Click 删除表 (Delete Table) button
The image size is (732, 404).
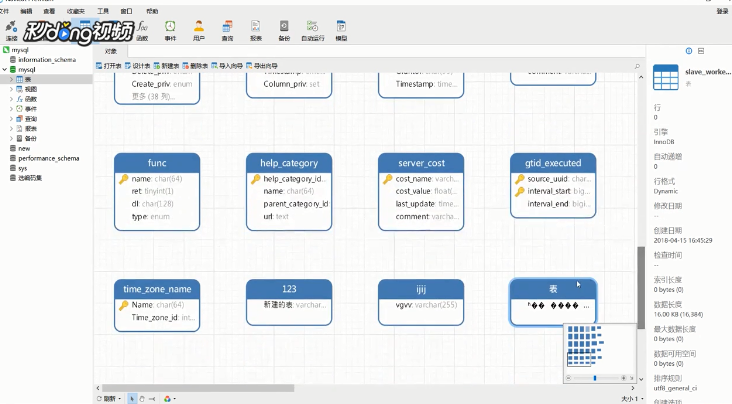[x=196, y=66]
